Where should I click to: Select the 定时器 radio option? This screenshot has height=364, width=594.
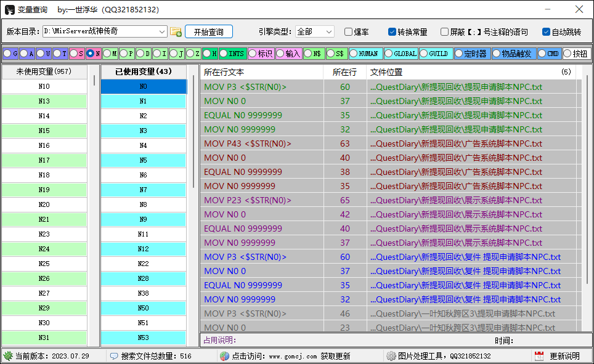pos(459,54)
